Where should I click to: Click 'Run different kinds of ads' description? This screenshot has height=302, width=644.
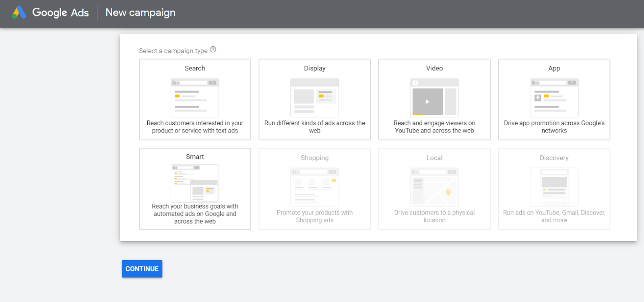pyautogui.click(x=315, y=127)
